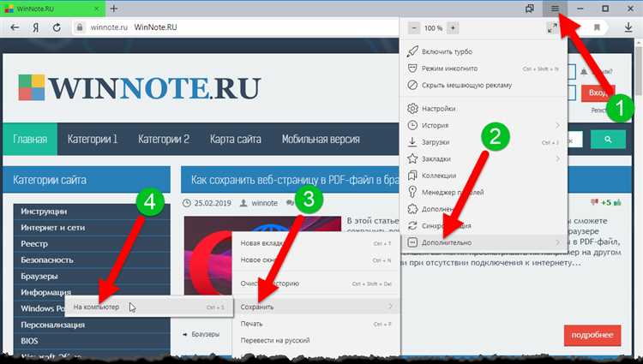The width and height of the screenshot is (643, 364).
Task: Reload the page with refresh icon
Action: pyautogui.click(x=57, y=27)
